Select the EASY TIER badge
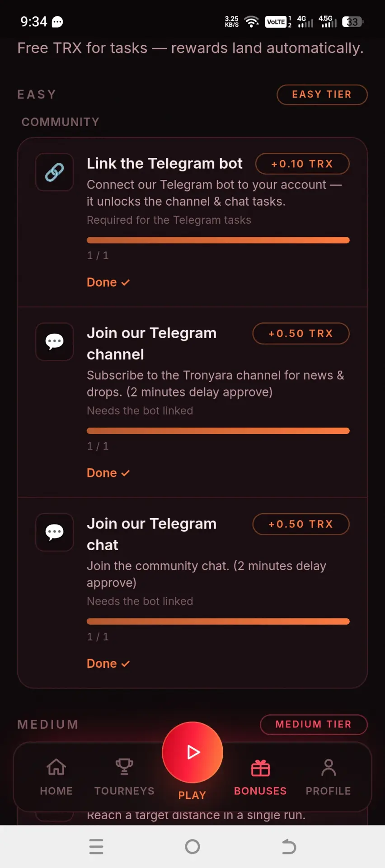Screen dimensions: 385x868 click(x=322, y=94)
